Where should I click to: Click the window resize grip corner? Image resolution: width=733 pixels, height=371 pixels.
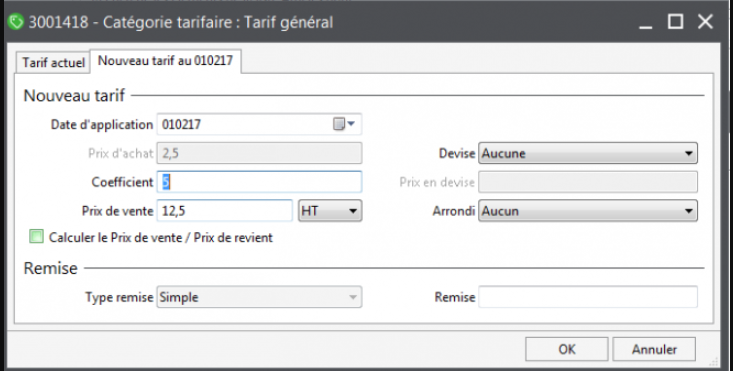click(x=714, y=362)
